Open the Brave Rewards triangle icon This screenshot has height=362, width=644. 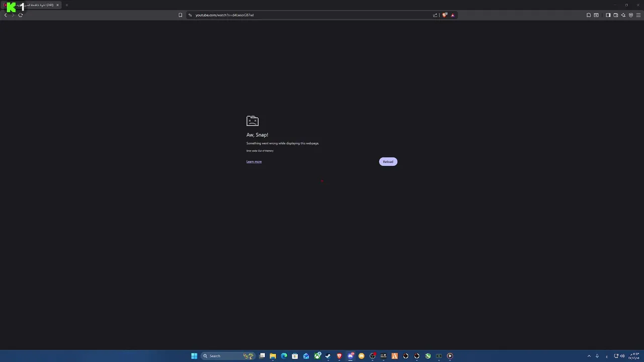[x=452, y=15]
